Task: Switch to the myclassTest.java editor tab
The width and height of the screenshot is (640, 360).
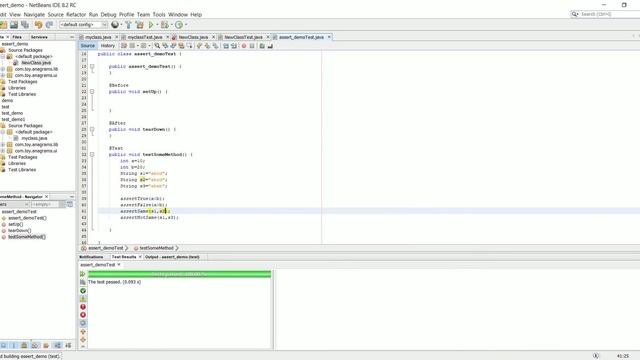Action: coord(144,37)
